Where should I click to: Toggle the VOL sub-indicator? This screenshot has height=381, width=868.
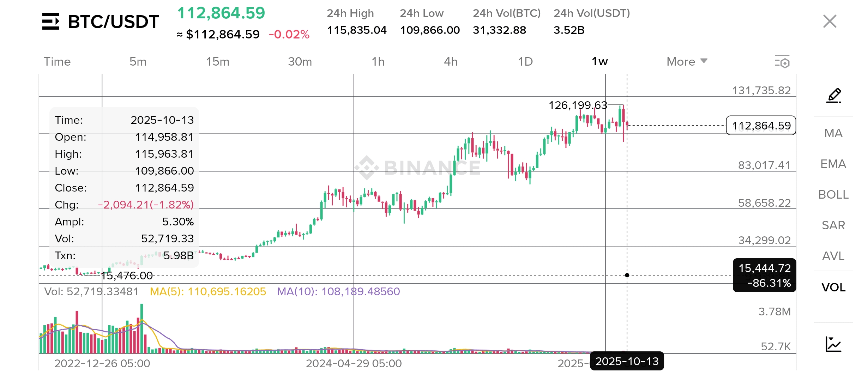[x=833, y=287]
